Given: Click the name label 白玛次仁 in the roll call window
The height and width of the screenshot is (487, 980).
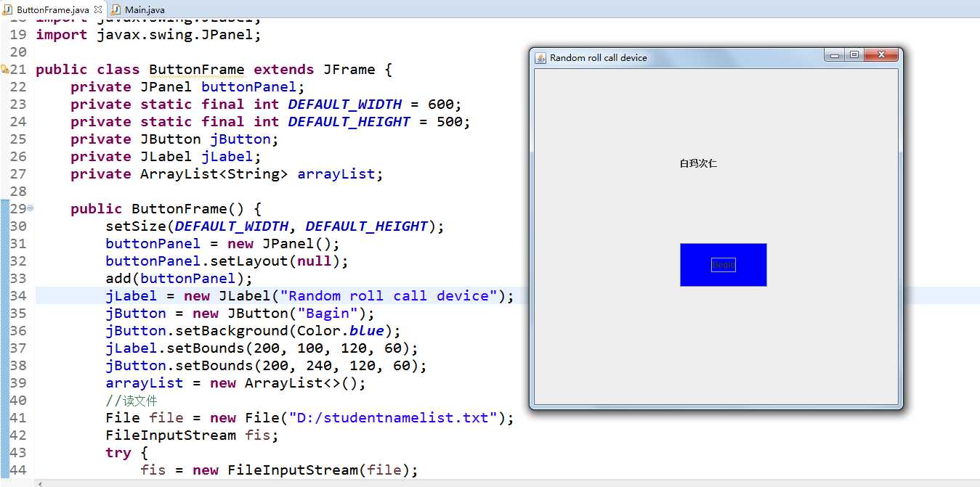Looking at the screenshot, I should click(698, 163).
